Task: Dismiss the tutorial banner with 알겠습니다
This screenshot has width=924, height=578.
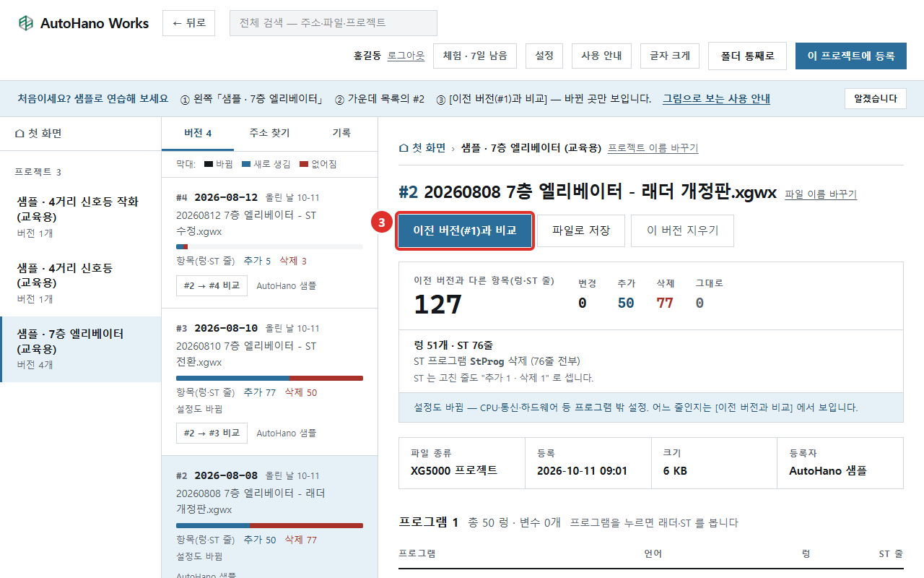Action: click(876, 99)
